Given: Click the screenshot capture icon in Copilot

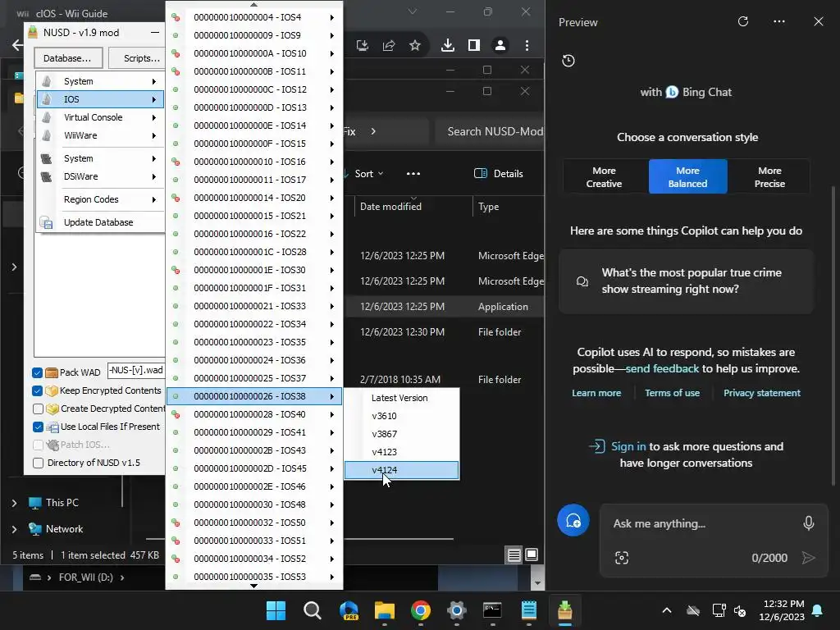Looking at the screenshot, I should [x=622, y=558].
